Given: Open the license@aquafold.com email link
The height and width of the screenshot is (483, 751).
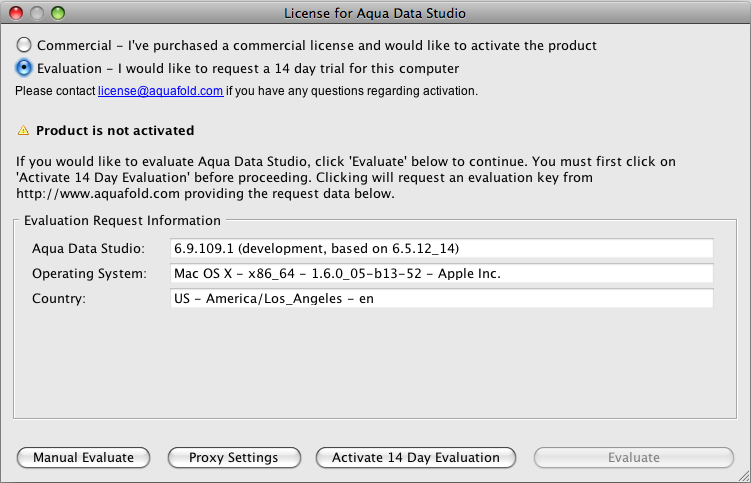Looking at the screenshot, I should click(x=160, y=91).
